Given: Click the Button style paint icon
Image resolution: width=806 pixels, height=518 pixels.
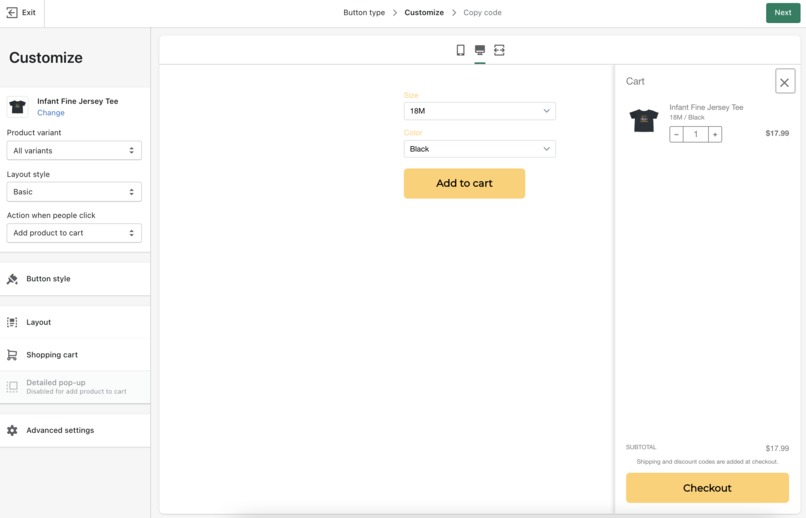Looking at the screenshot, I should [x=12, y=279].
